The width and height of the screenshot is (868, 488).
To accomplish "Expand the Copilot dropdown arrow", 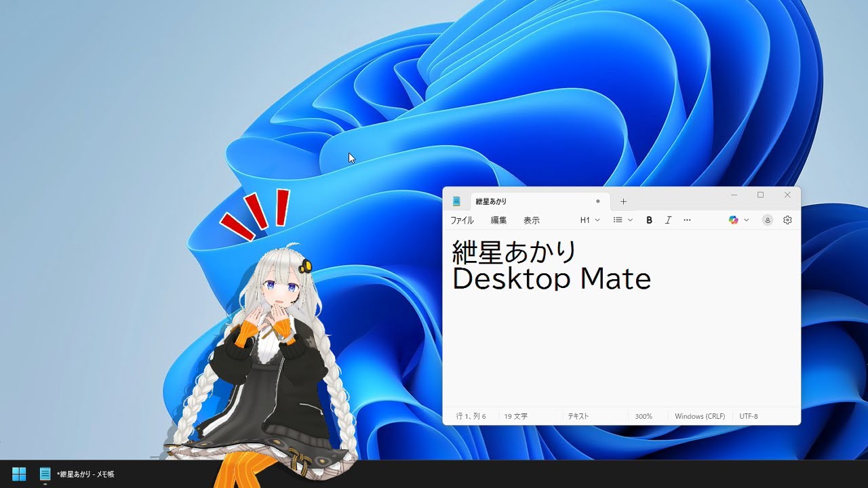I will (747, 220).
